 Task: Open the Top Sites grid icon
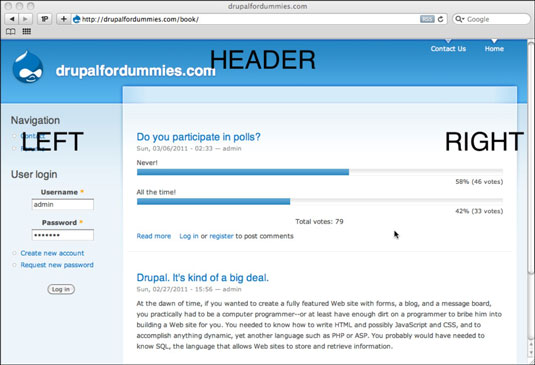27,31
